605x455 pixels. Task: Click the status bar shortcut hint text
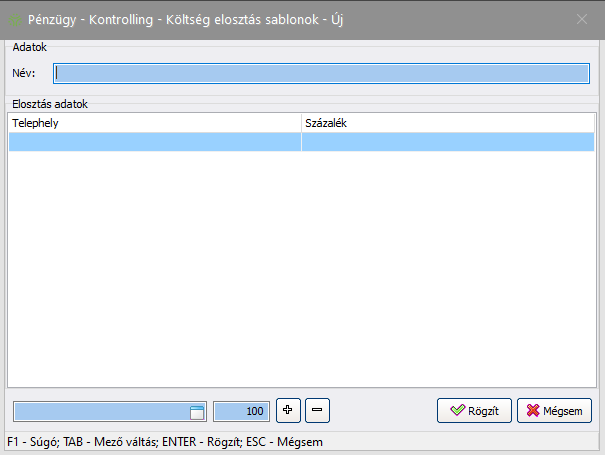coord(165,441)
